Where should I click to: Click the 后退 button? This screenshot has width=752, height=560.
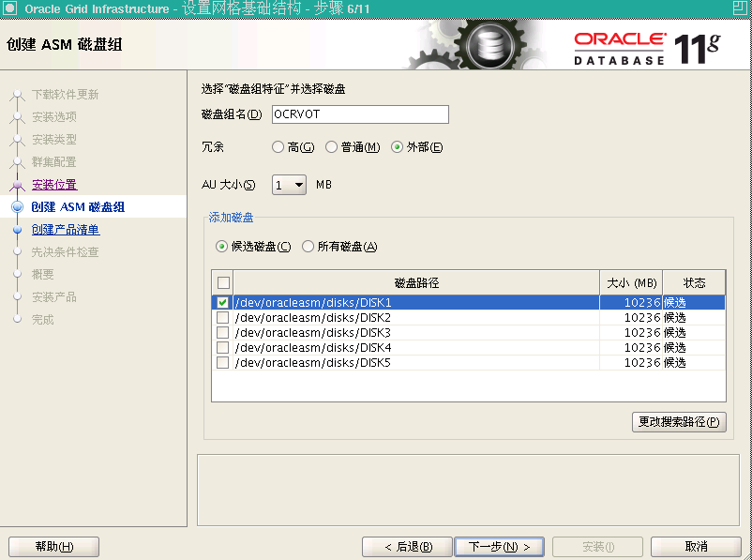(406, 546)
